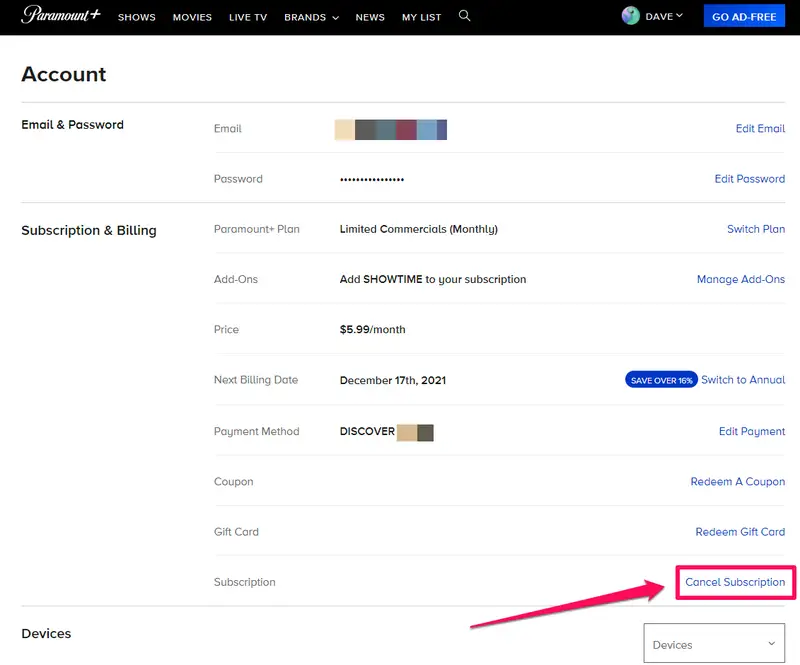
Task: Open the search magnifier icon
Action: coord(464,16)
